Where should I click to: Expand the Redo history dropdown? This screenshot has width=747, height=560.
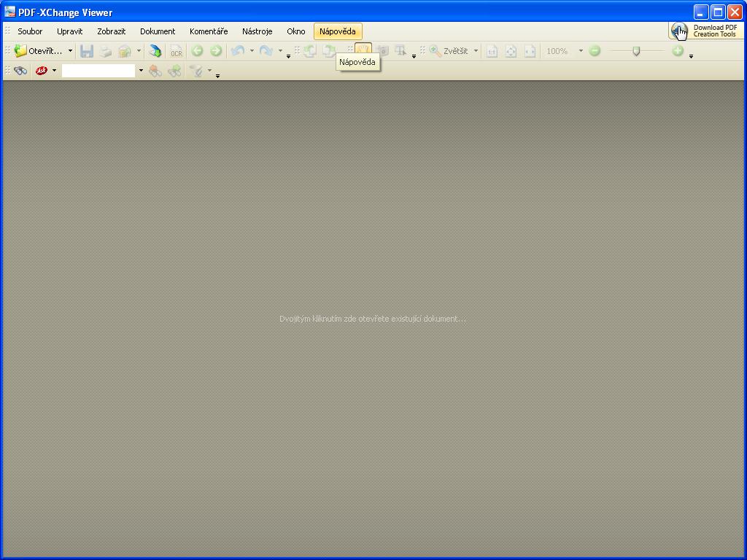(280, 51)
